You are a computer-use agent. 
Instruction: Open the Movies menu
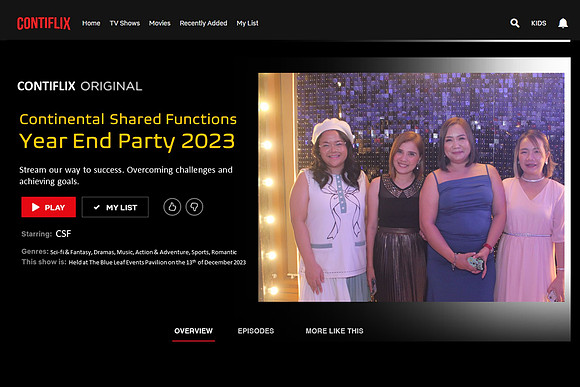pos(159,23)
